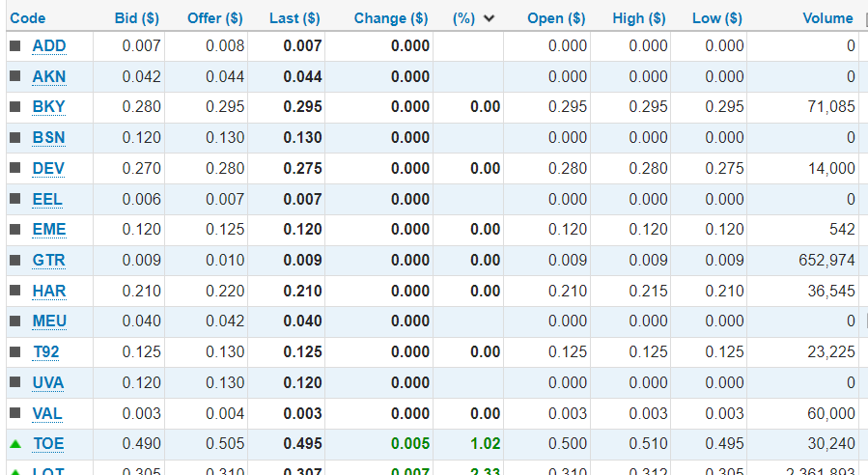Screen dimensions: 868x475
Task: Open the VAL stock code link
Action: 47,414
